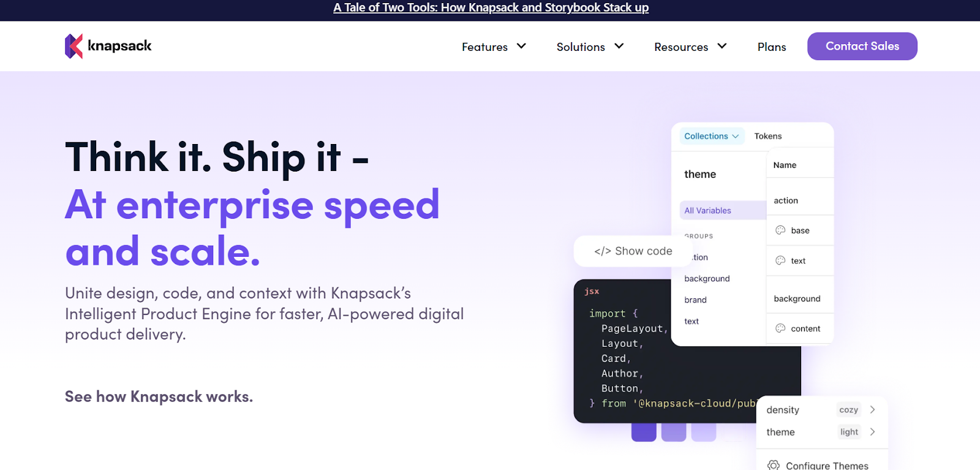Switch to the Tokens tab
This screenshot has width=980, height=470.
coord(767,136)
